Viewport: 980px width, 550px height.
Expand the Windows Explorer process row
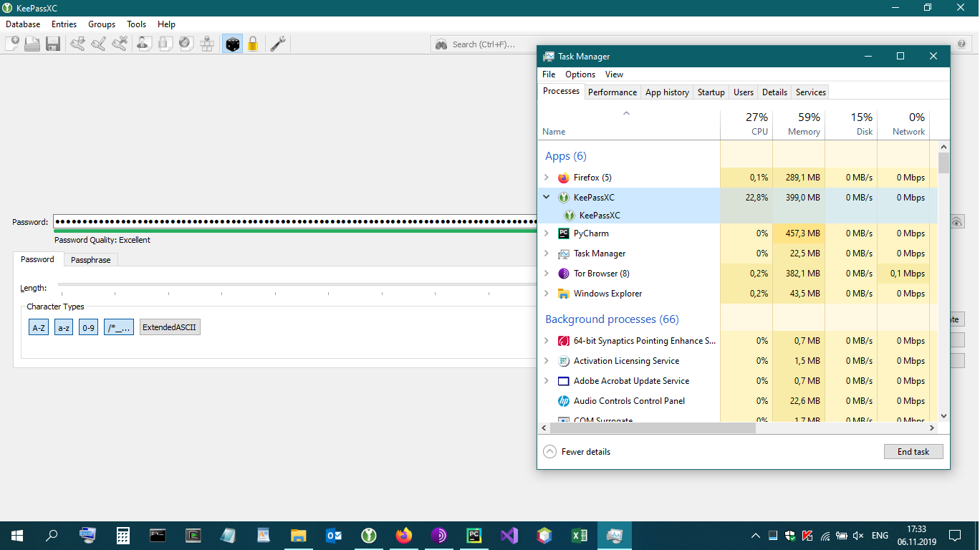547,294
